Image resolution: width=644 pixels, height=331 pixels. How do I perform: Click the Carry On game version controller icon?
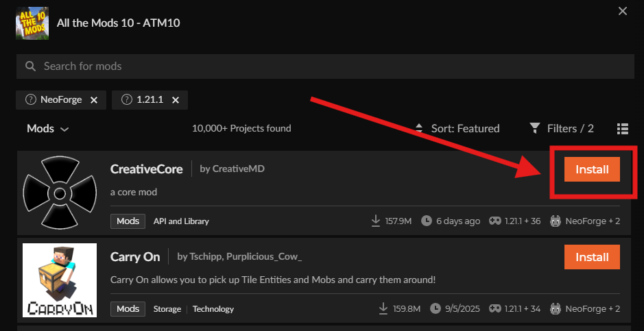[495, 308]
